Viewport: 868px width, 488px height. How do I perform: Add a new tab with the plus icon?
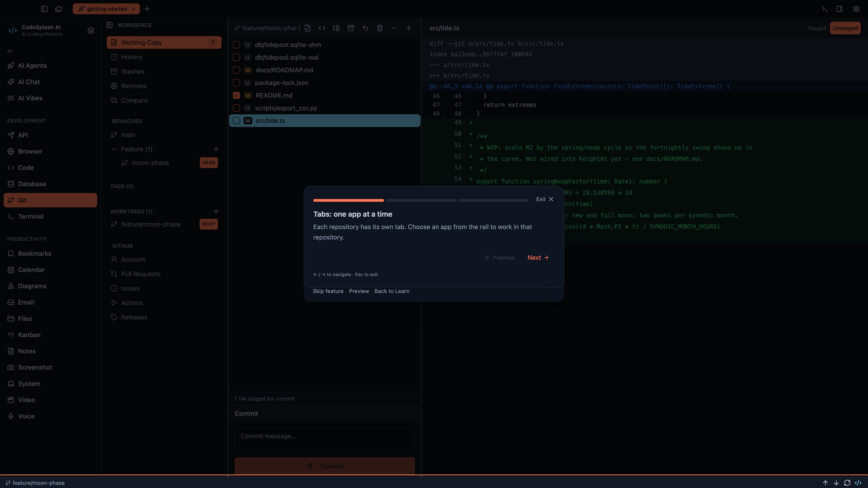tap(147, 9)
